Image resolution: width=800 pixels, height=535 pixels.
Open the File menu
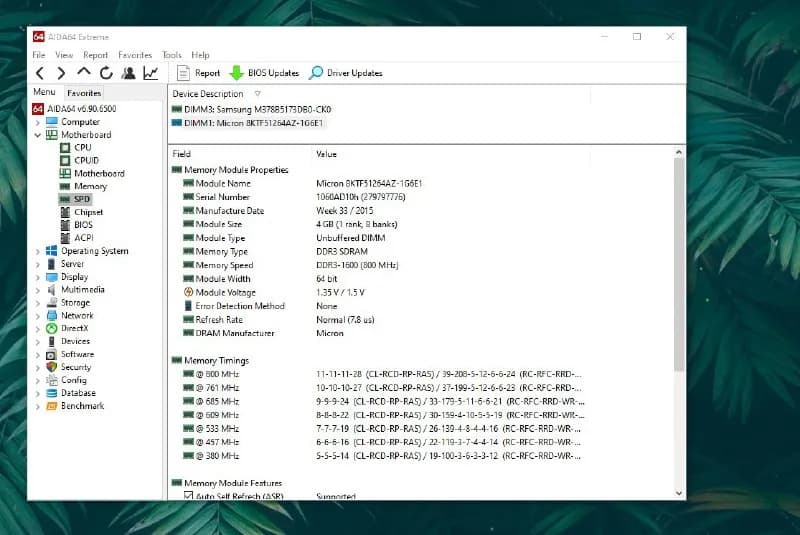[39, 55]
